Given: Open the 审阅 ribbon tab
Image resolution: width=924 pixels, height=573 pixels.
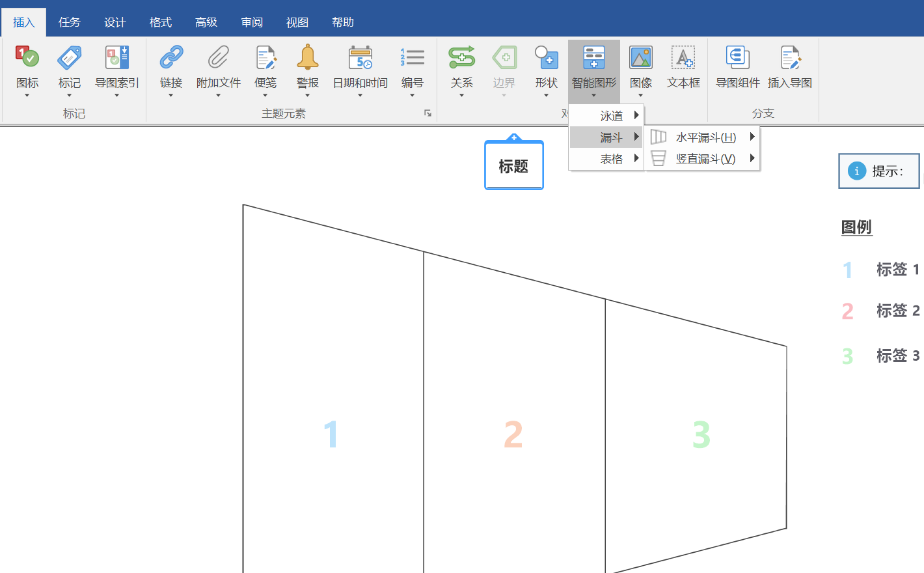Looking at the screenshot, I should (x=252, y=21).
